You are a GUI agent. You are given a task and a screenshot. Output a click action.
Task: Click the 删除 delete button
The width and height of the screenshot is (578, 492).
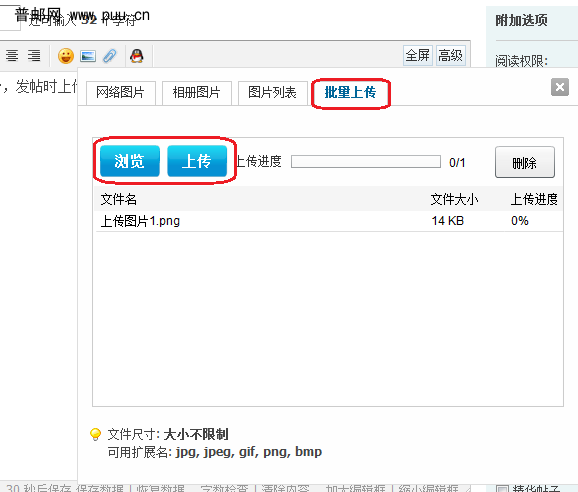click(x=525, y=162)
